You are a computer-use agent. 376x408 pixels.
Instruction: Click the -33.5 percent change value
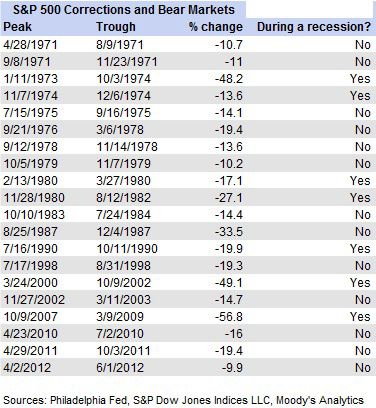pos(229,232)
